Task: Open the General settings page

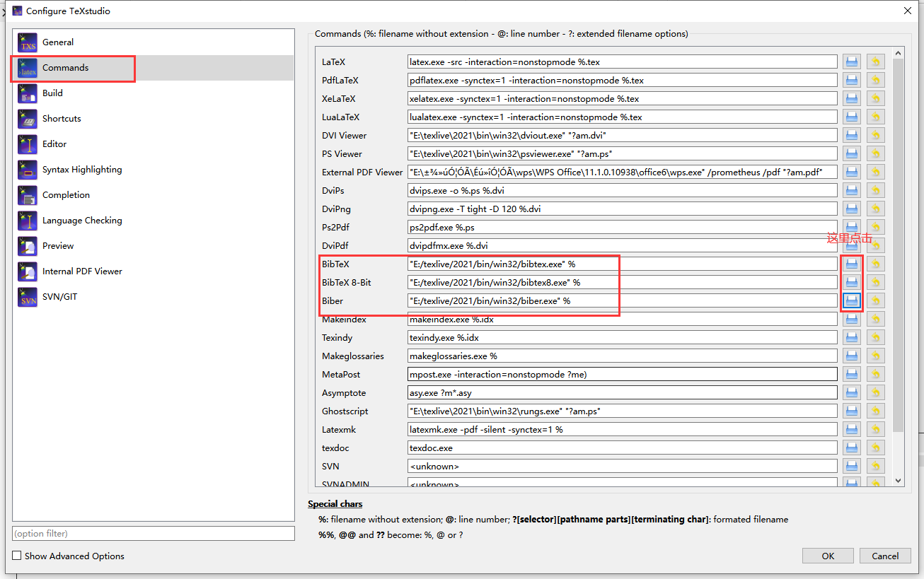Action: coord(153,42)
